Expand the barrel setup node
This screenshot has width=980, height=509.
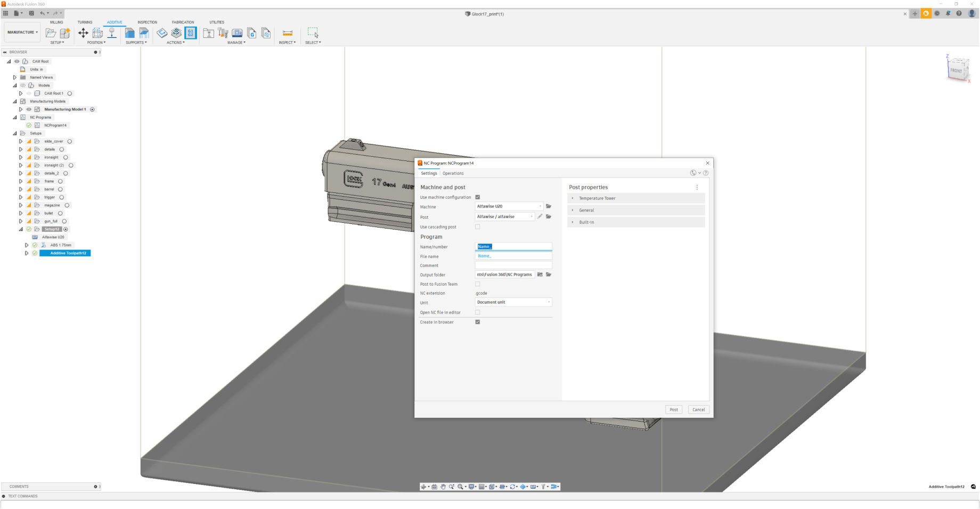pyautogui.click(x=21, y=189)
